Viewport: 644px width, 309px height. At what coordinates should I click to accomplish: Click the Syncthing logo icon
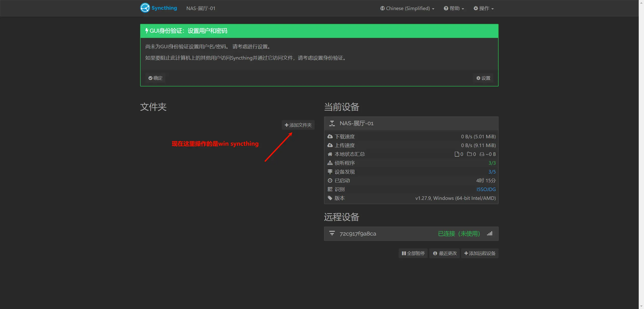[x=145, y=8]
